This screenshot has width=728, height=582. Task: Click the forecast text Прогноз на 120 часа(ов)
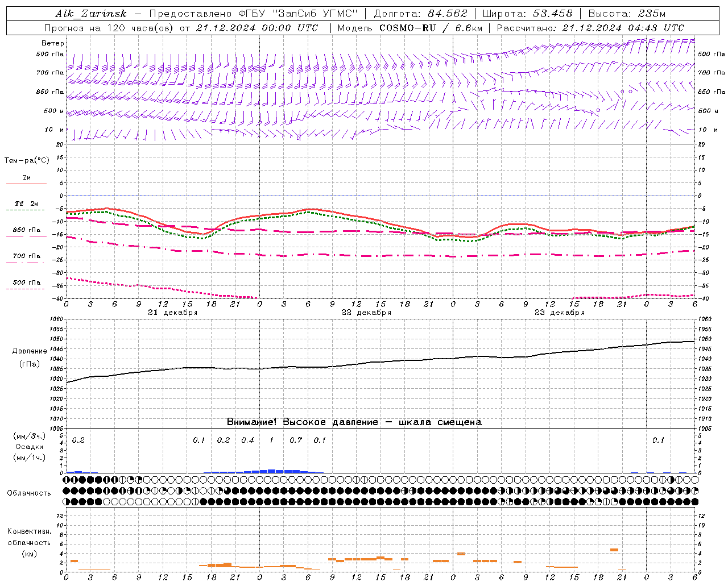tap(109, 28)
